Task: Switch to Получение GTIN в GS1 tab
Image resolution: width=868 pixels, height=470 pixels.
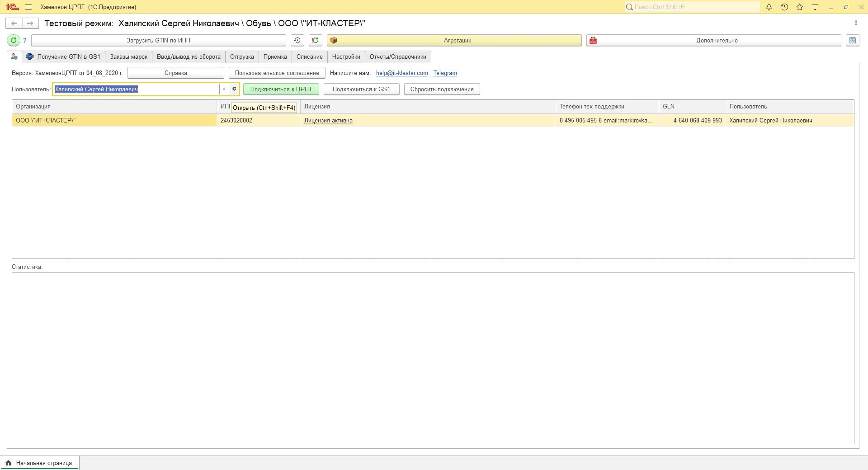Action: 63,56
